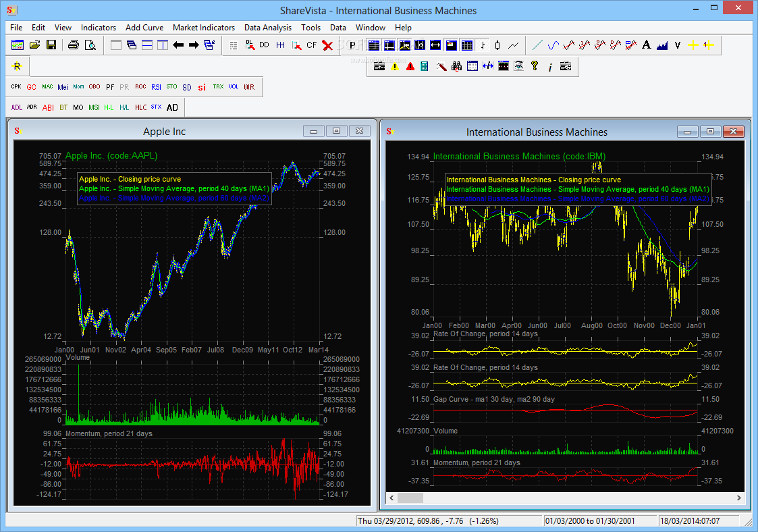
Task: Click the yellow warning triangle icon
Action: click(x=395, y=66)
